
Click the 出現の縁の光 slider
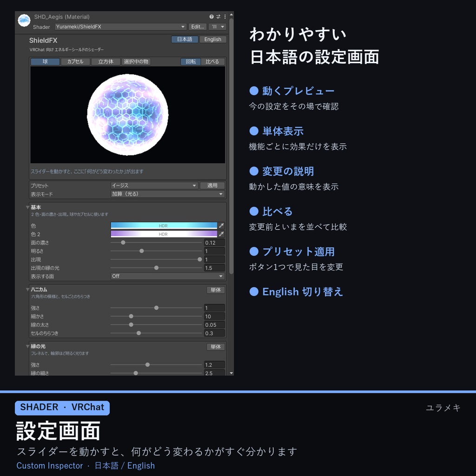156,268
